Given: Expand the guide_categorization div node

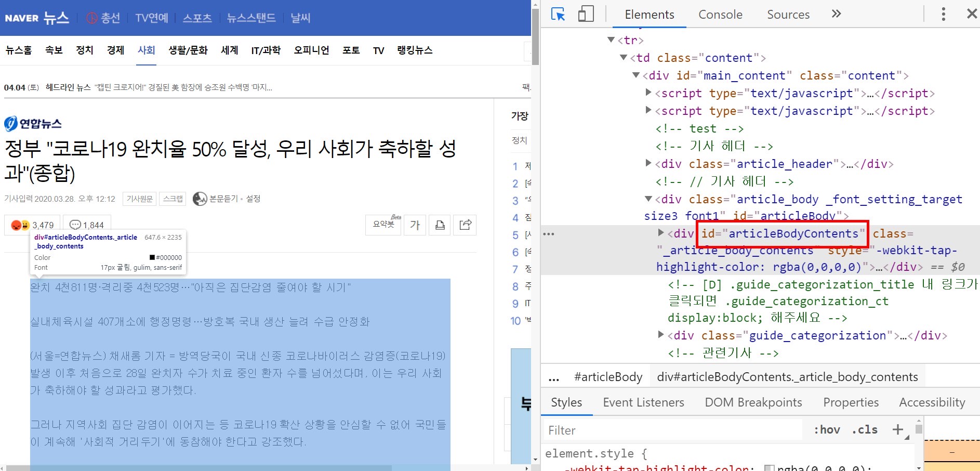Looking at the screenshot, I should coord(661,335).
